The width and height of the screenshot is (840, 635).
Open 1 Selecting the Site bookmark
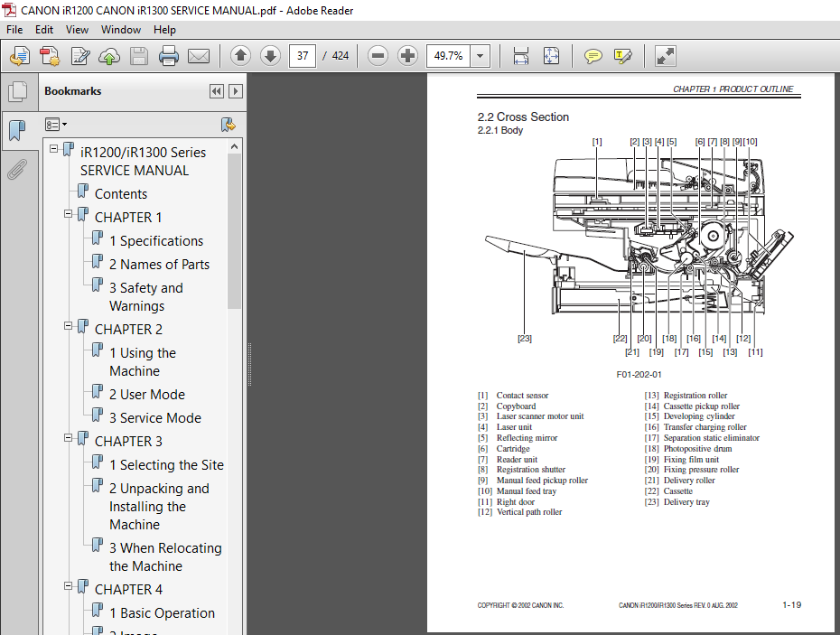pos(166,465)
